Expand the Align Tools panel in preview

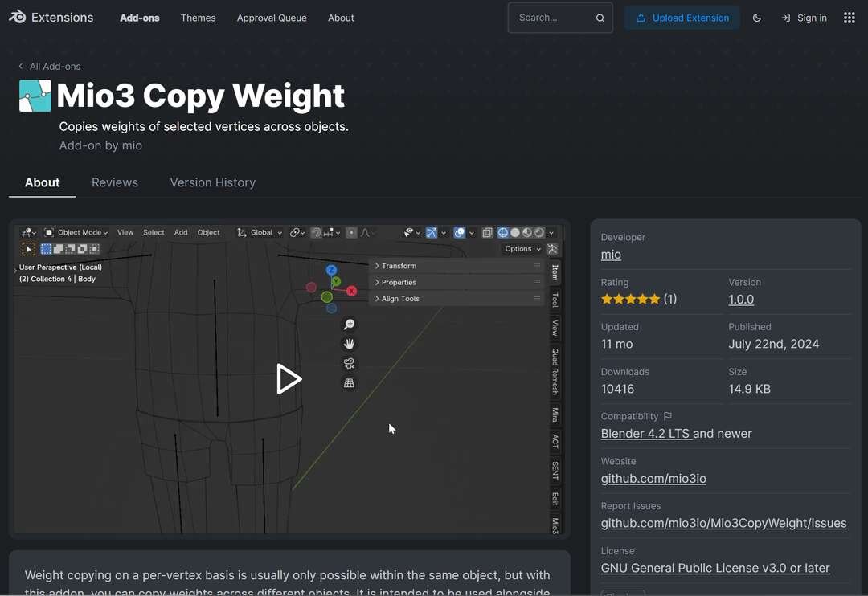457,298
